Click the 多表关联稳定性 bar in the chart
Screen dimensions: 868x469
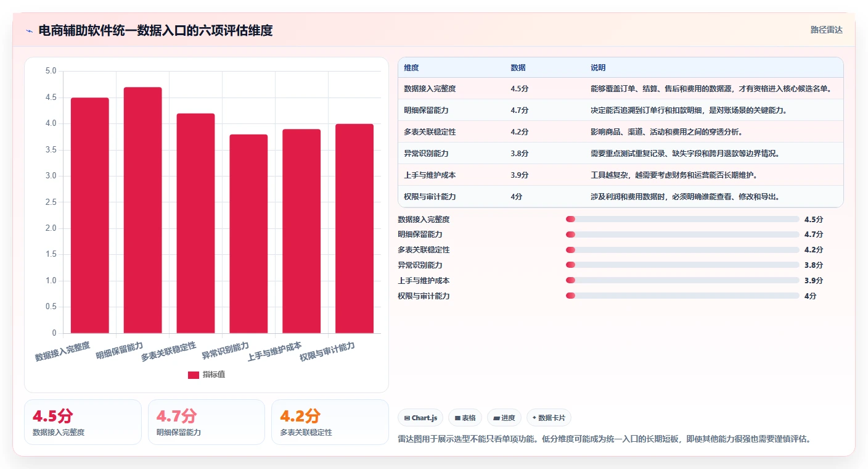(196, 223)
